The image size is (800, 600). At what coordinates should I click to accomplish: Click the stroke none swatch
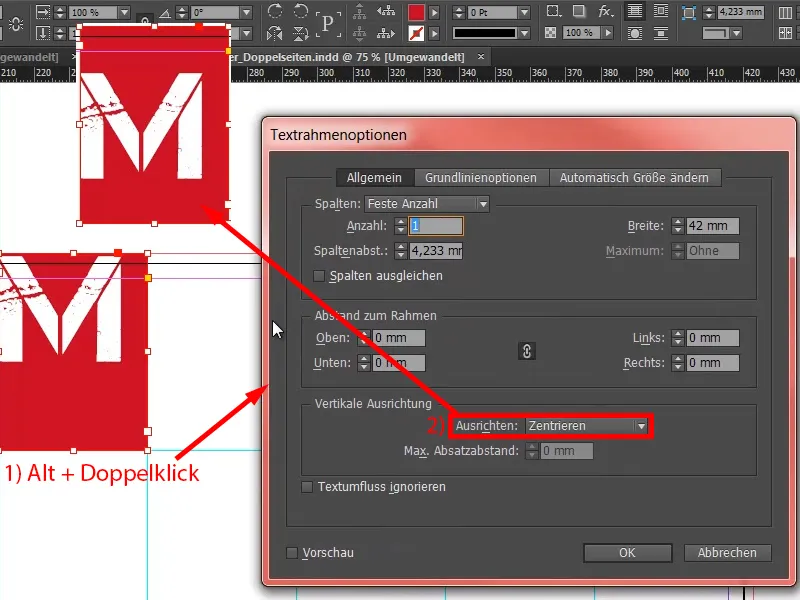(x=416, y=34)
